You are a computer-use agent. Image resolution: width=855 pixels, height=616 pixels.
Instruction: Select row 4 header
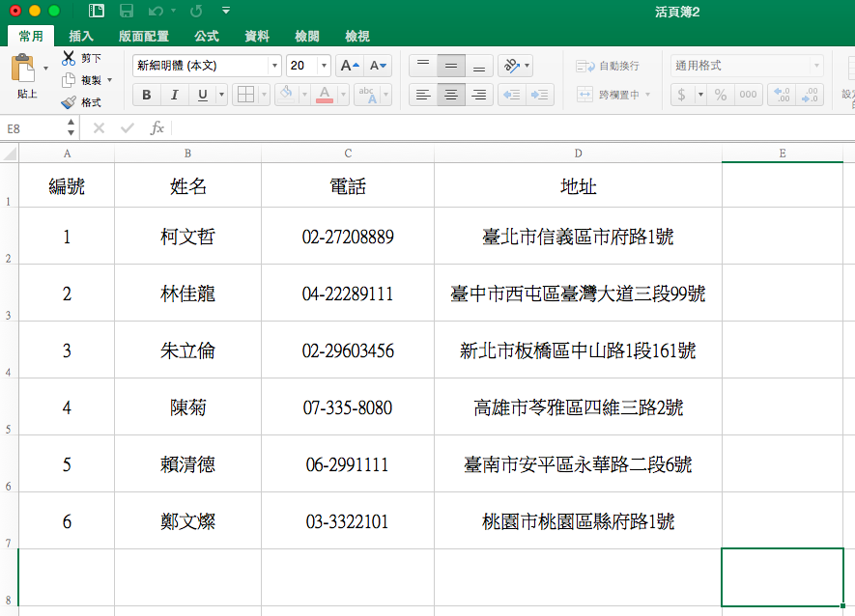9,350
